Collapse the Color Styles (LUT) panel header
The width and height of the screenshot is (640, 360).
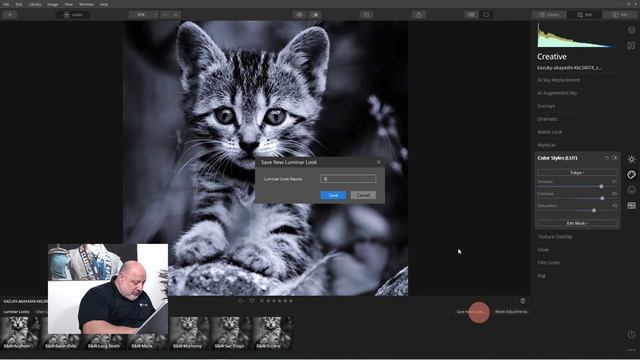(557, 158)
